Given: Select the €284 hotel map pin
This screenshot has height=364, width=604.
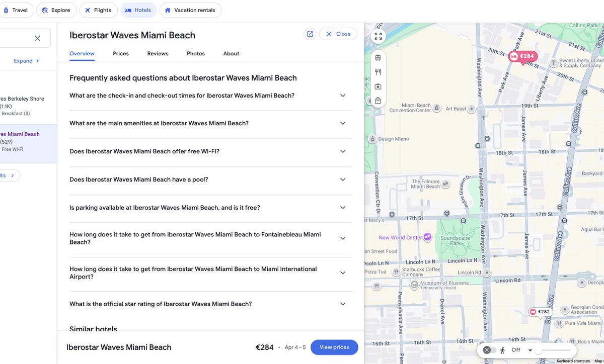Looking at the screenshot, I should coord(523,57).
